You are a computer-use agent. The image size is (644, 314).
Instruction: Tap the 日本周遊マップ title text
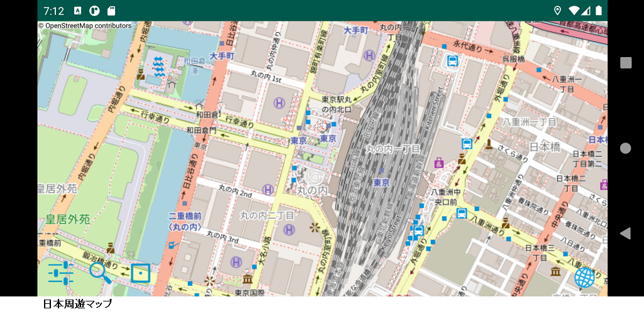(77, 304)
